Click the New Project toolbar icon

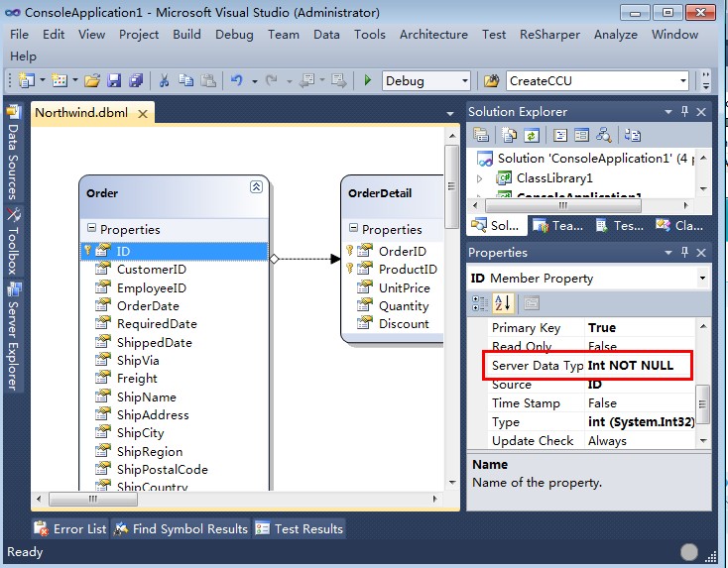(27, 80)
